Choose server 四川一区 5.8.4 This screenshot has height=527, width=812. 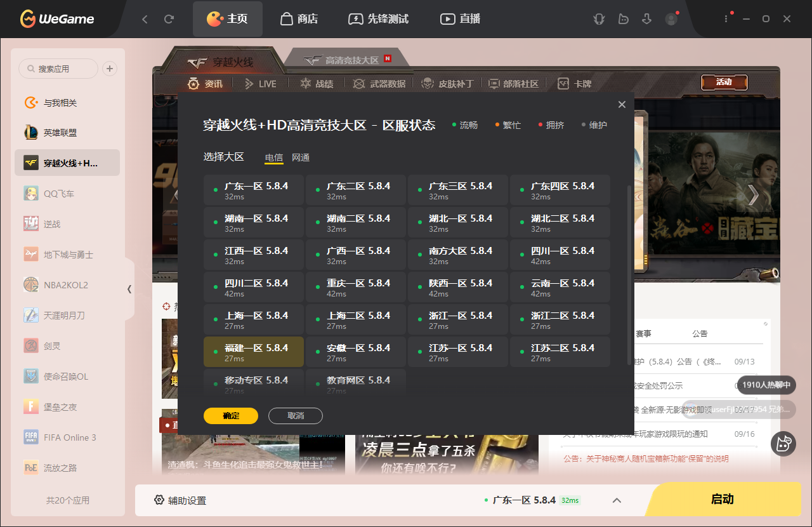coord(560,255)
